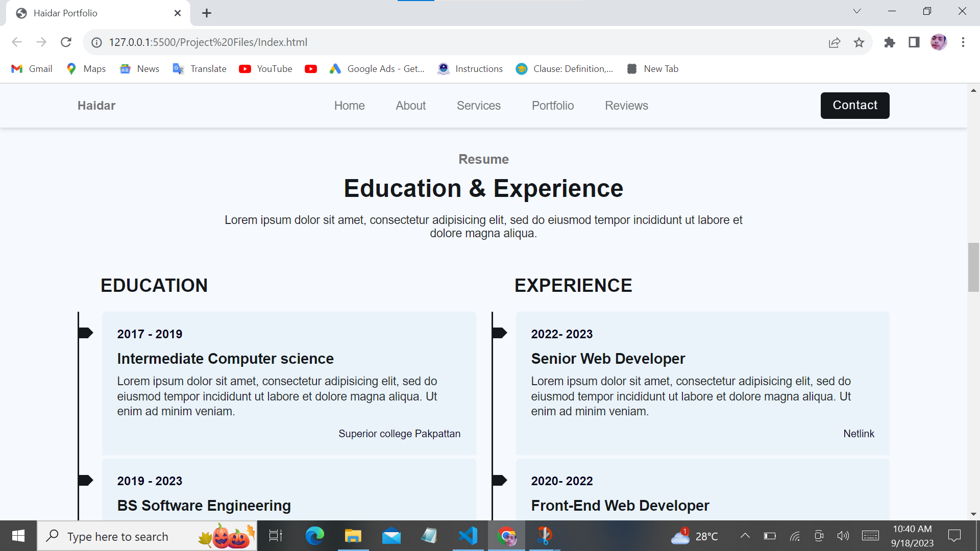Open Visual Studio Code from the taskbar
This screenshot has width=980, height=551.
tap(468, 536)
